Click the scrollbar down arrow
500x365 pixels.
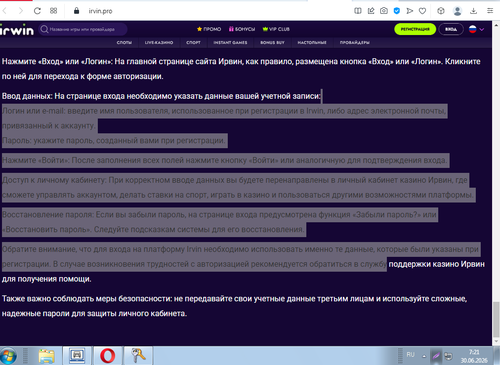[x=496, y=341]
